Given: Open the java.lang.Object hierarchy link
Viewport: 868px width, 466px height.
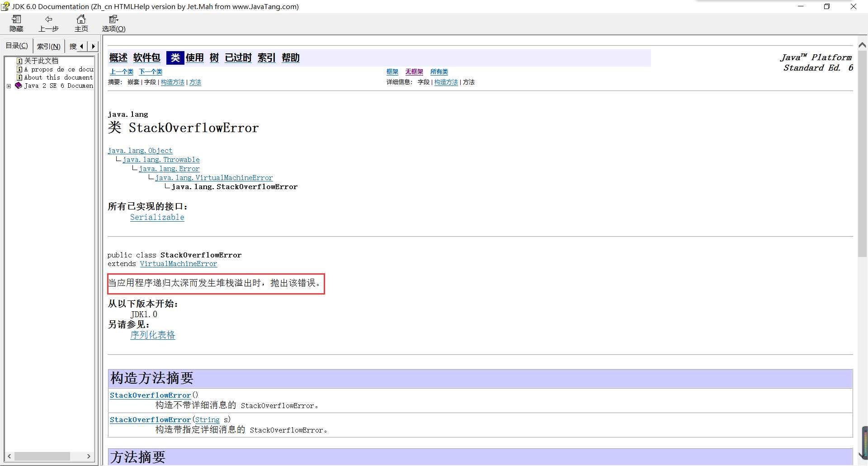Looking at the screenshot, I should 140,151.
